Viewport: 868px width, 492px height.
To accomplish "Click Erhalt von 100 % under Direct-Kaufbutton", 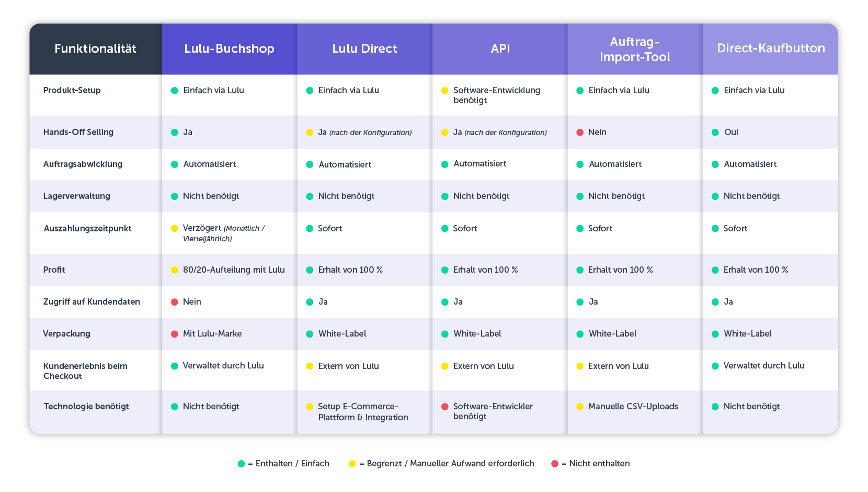I will 756,270.
